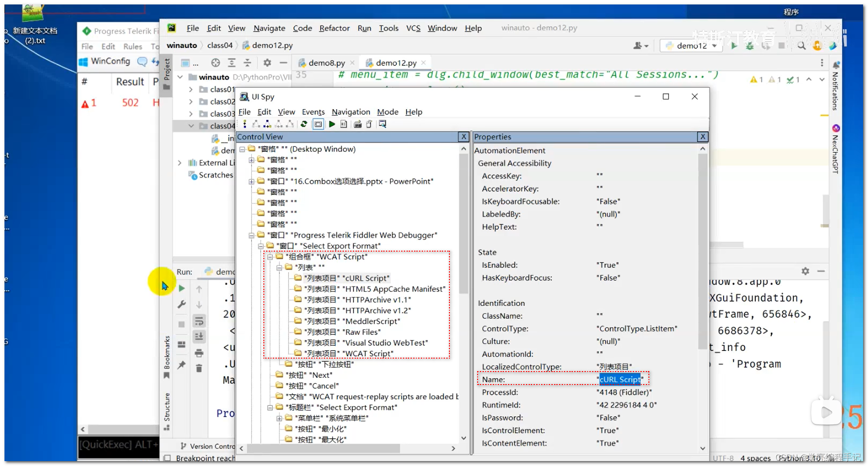Viewport: 868px width, 466px height.
Task: Start event monitoring with UI Spy play icon
Action: (x=332, y=124)
